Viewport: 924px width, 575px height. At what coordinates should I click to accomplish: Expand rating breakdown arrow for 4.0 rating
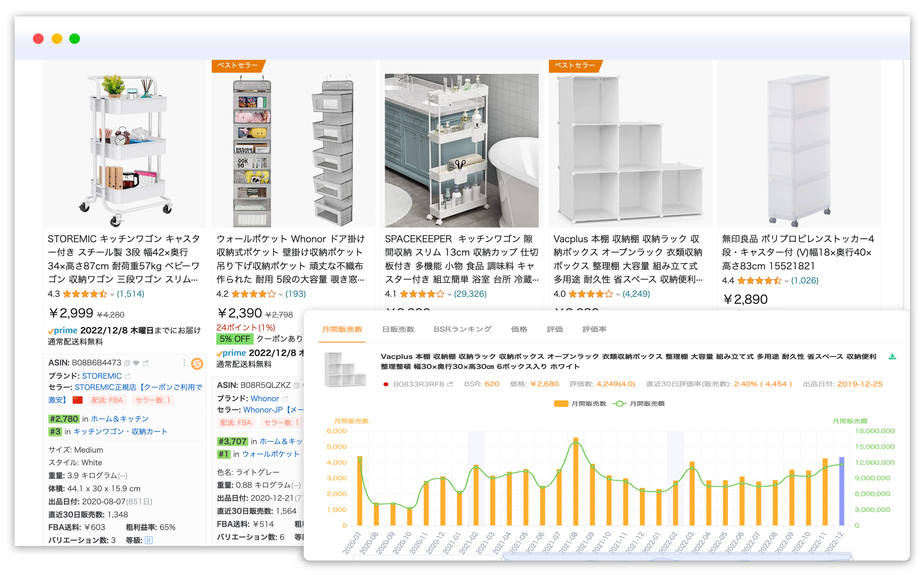point(618,294)
